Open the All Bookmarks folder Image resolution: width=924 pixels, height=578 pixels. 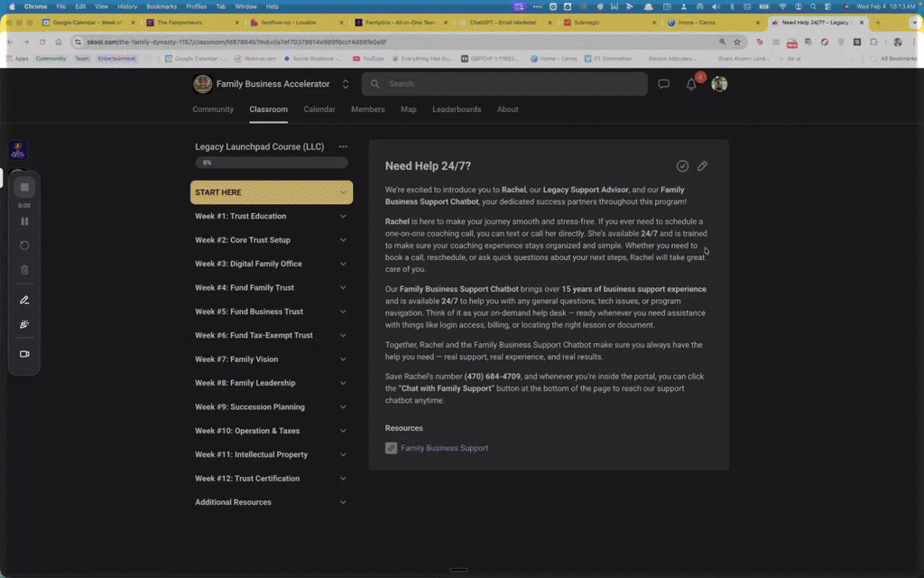pos(894,59)
